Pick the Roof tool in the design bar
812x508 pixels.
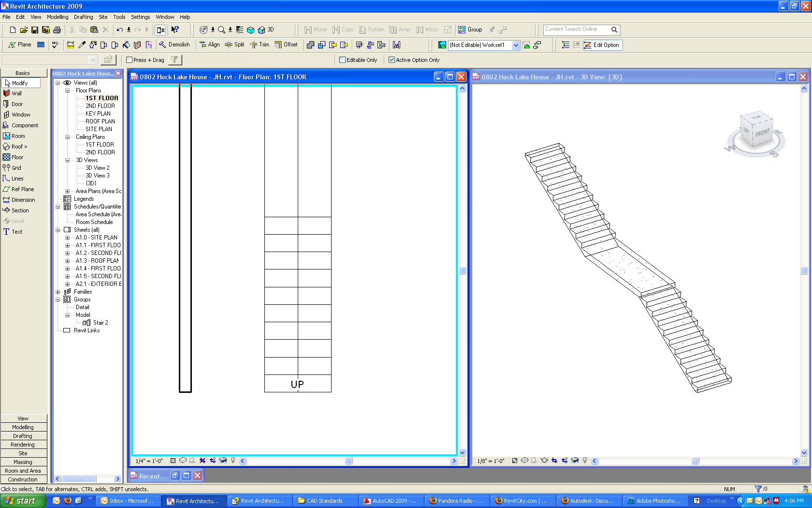click(15, 147)
